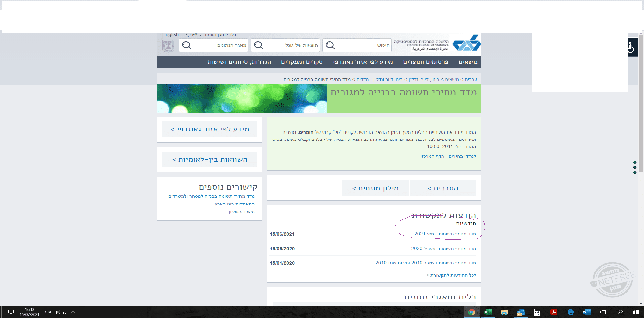
Task: Open the three-dots side menu
Action: pyautogui.click(x=635, y=167)
